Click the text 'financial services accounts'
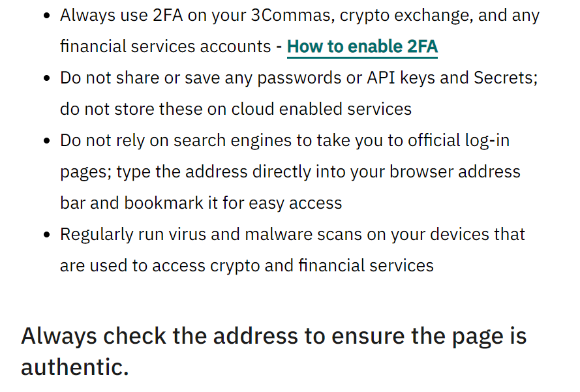 tap(165, 47)
